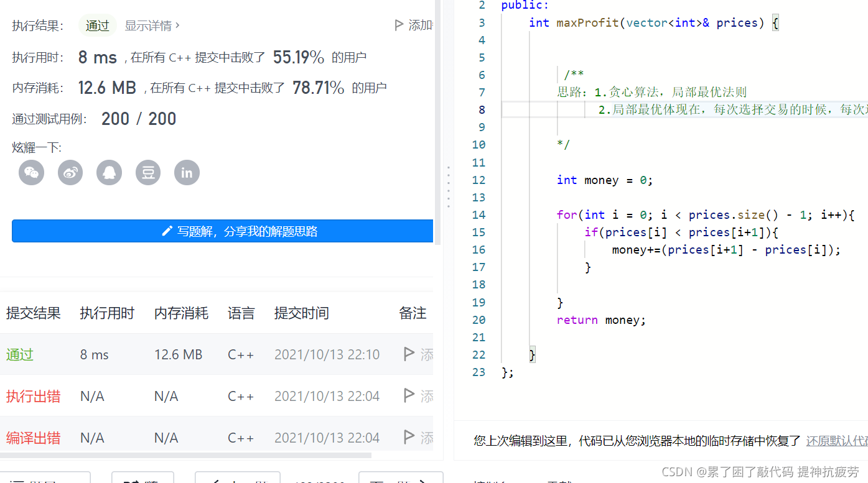Screen dimensions: 868x483
Task: Click the pencil icon in the blue share button
Action: [x=167, y=231]
